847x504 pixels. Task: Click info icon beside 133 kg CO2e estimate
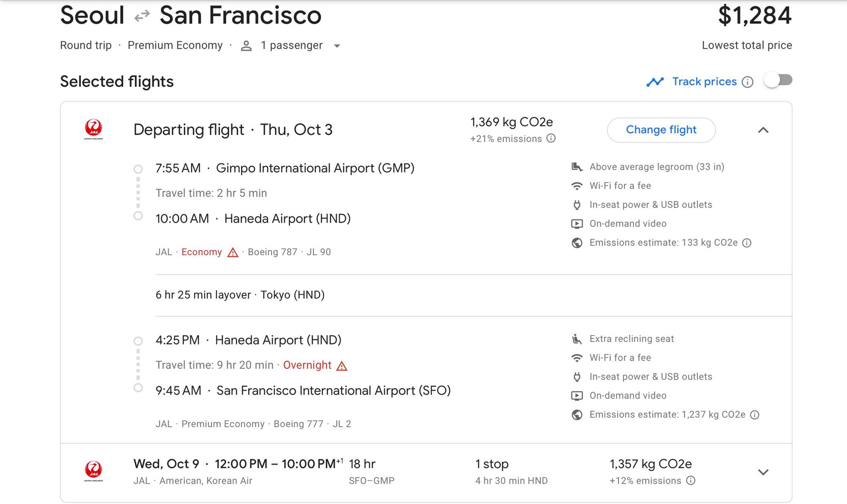click(747, 243)
